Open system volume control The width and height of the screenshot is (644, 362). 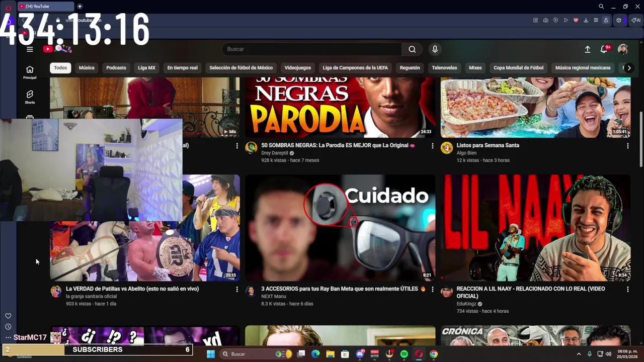point(609,354)
